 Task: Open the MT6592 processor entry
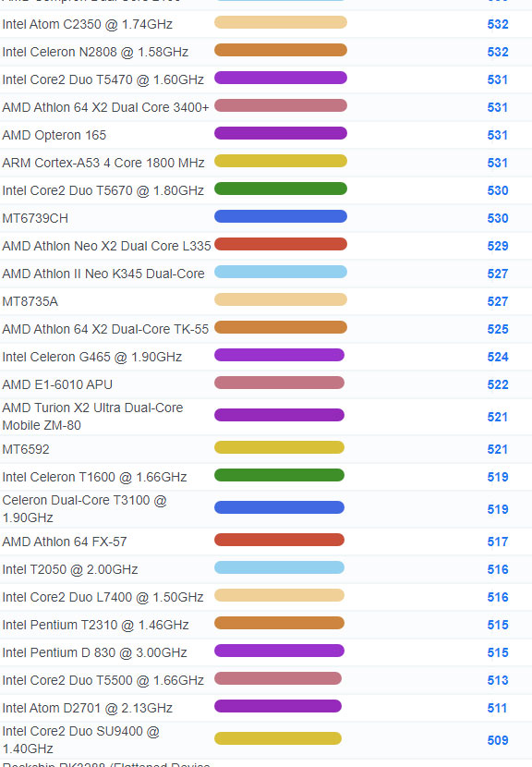tap(26, 449)
